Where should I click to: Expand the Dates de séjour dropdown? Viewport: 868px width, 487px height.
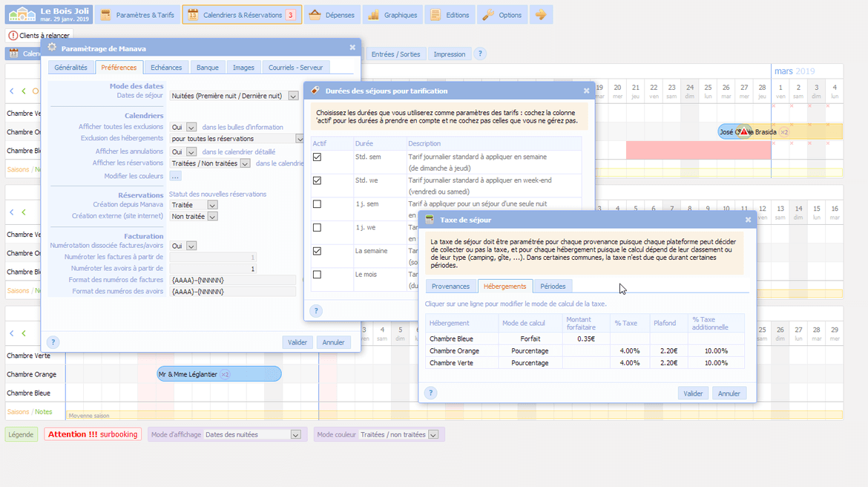click(293, 96)
